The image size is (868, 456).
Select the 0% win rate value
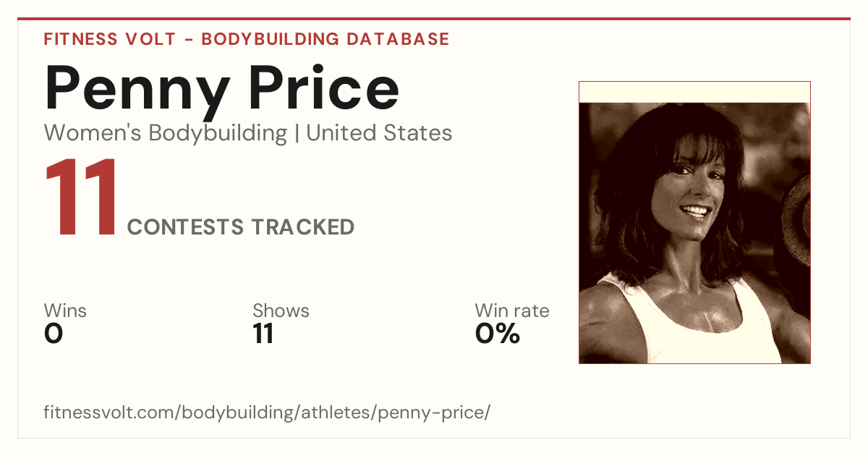498,334
